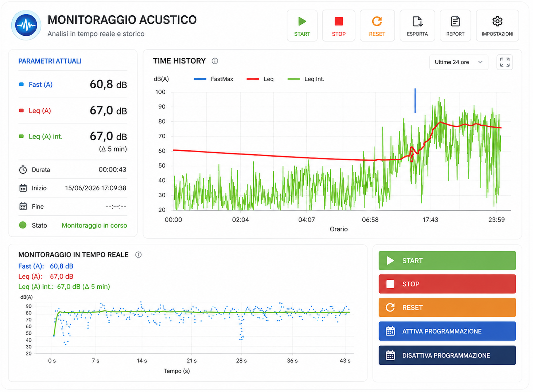Screen dimensions: 533x392
Task: Open ESPORTA export from the toolbar
Action: [417, 26]
